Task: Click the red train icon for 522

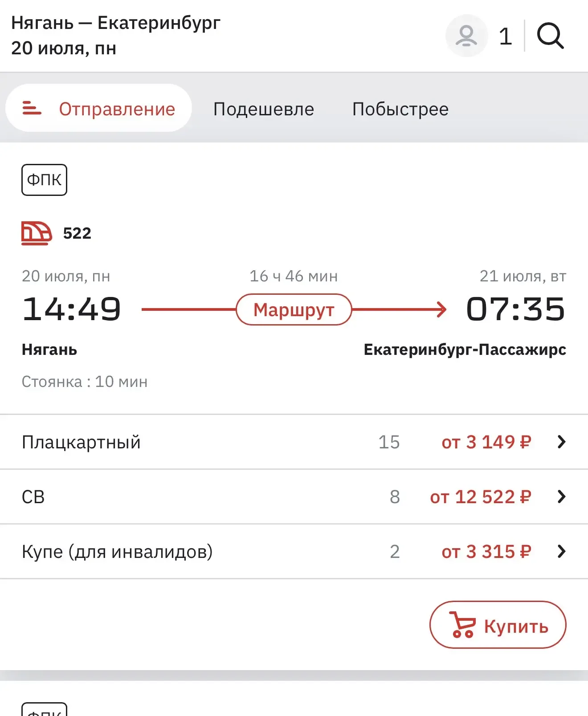Action: click(x=37, y=233)
